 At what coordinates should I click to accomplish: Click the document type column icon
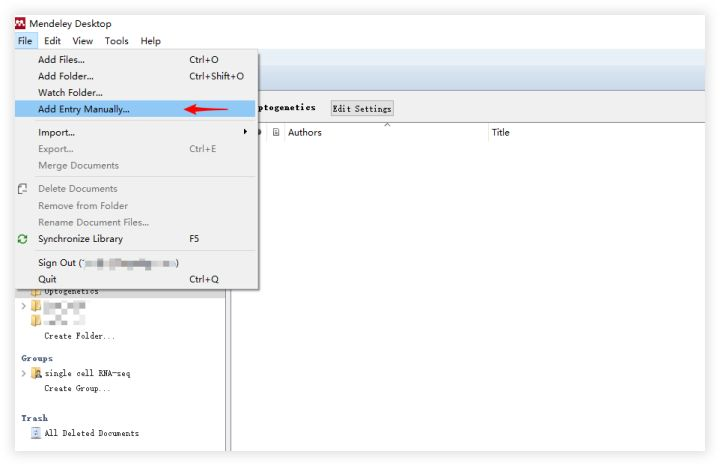click(x=276, y=132)
